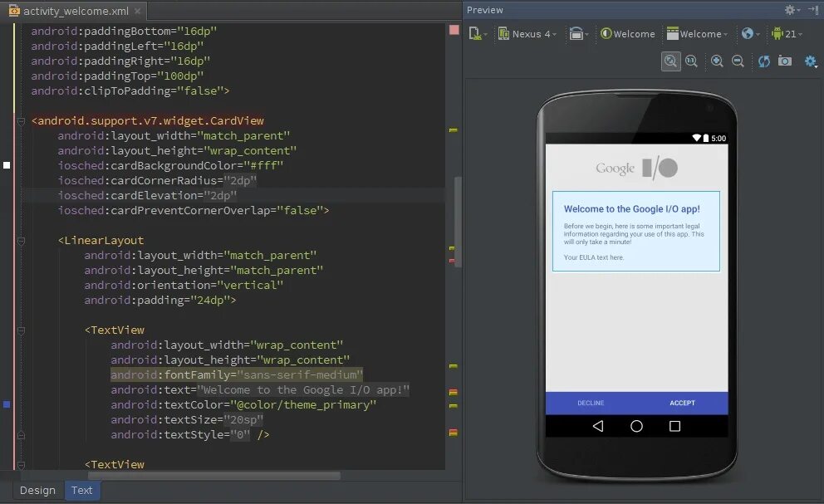Click the zoom to actual size icon
The image size is (824, 504).
pyautogui.click(x=692, y=61)
